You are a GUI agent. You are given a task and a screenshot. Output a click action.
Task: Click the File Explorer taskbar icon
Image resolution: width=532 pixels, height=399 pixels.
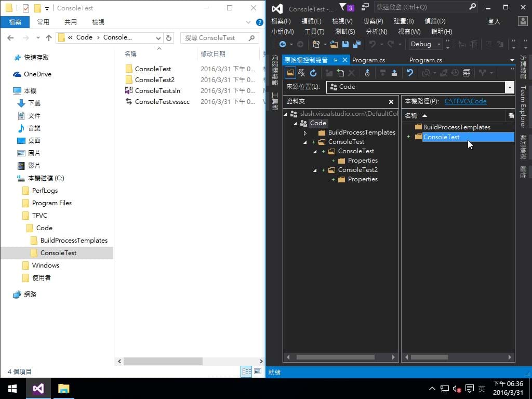pos(63,389)
